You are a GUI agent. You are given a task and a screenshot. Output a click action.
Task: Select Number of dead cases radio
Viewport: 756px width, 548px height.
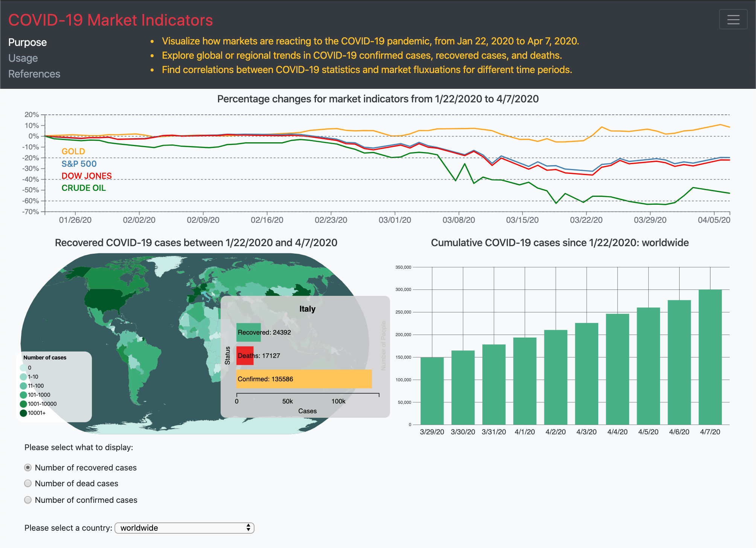[28, 483]
